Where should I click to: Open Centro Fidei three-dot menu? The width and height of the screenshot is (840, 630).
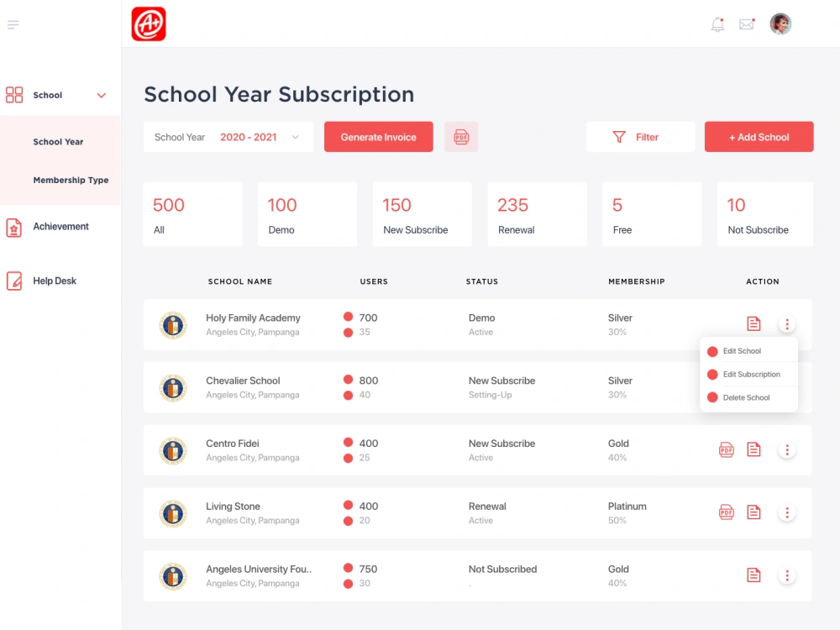pyautogui.click(x=787, y=450)
